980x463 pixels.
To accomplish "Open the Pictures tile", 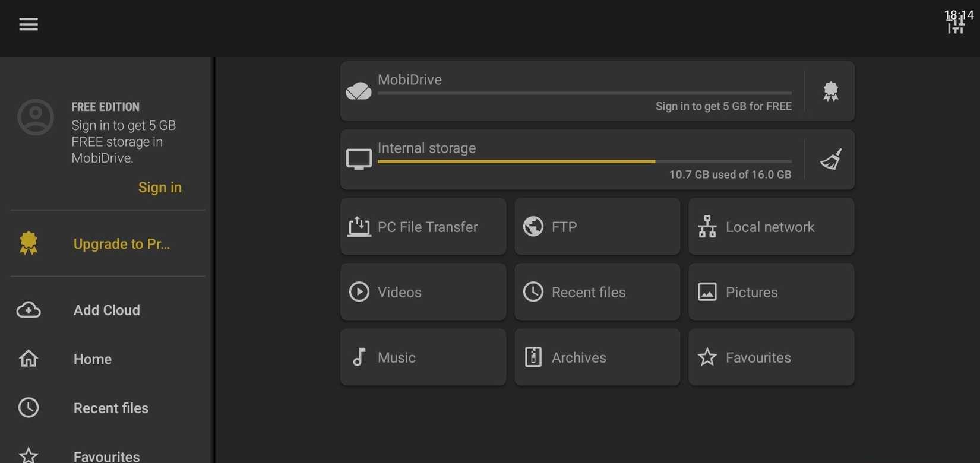I will [x=772, y=292].
